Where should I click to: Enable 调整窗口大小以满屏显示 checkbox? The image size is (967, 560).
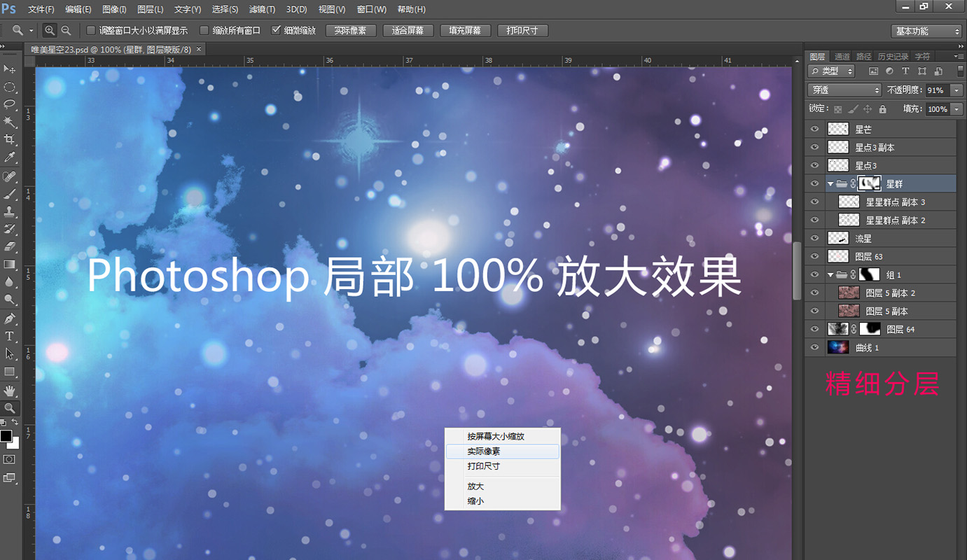tap(90, 31)
